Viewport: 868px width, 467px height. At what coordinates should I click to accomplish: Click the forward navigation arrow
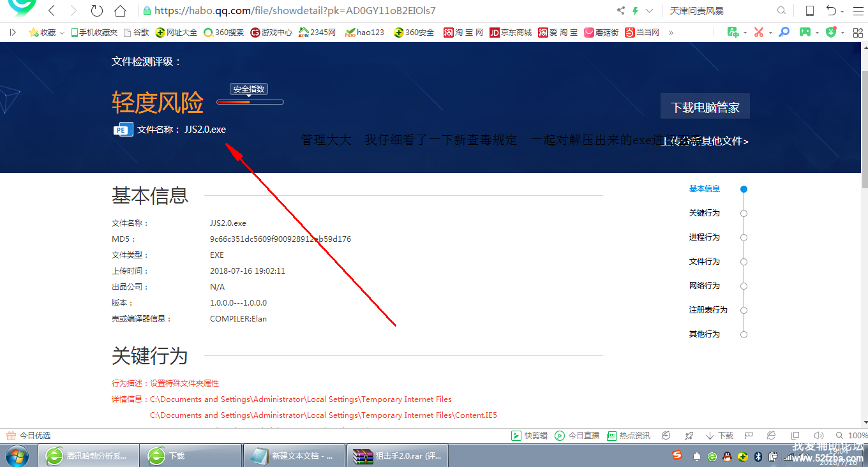click(x=73, y=11)
